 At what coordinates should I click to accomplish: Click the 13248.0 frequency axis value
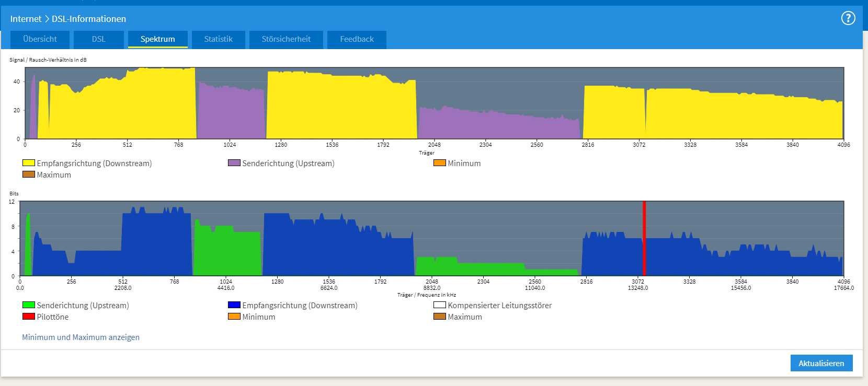coord(638,288)
